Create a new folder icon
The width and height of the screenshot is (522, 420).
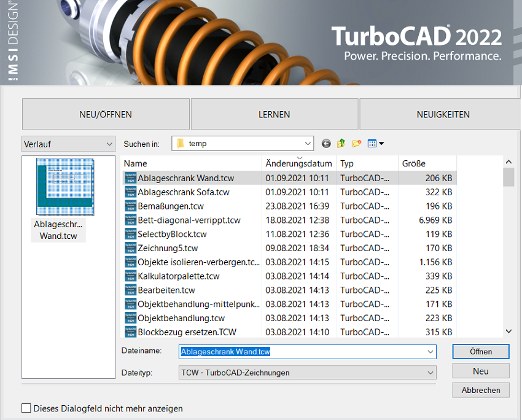357,144
